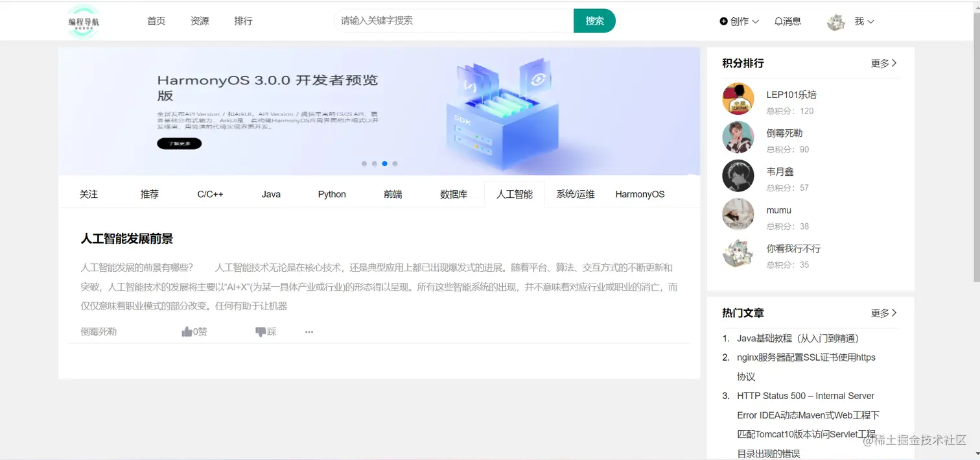
Task: Switch to the 前端 tab
Action: [393, 194]
